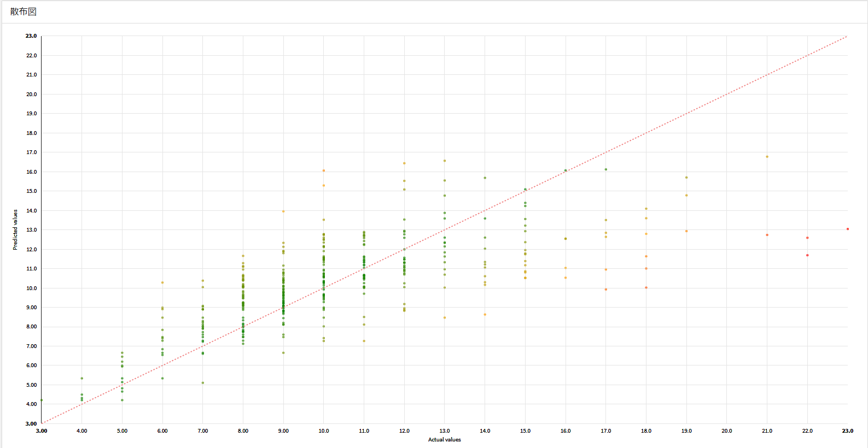Screen dimensions: 868x448
Task: Click the y-axis tick label 16.0
Action: 31,172
